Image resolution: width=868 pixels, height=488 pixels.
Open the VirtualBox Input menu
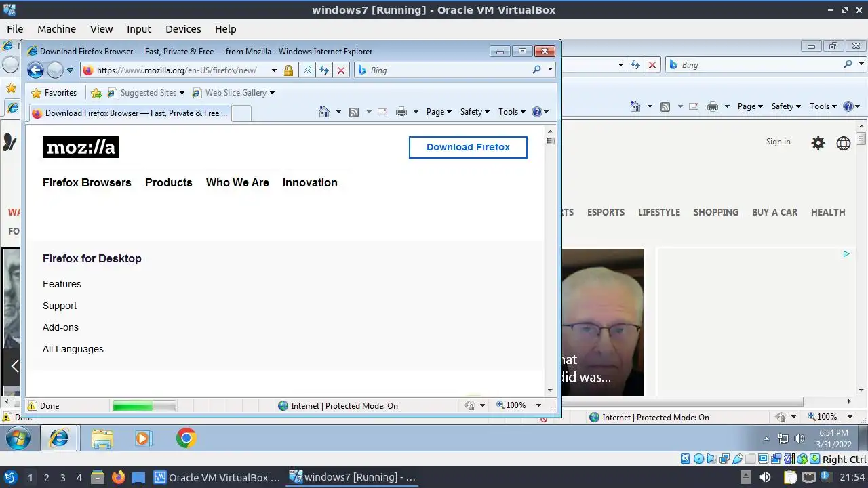139,29
